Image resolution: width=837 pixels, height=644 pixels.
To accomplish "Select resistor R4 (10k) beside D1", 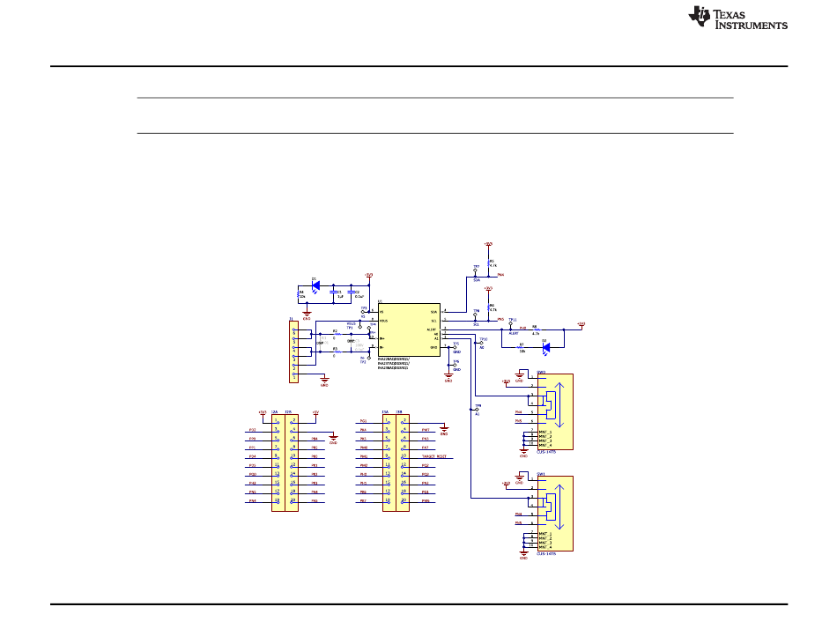I will (x=299, y=292).
